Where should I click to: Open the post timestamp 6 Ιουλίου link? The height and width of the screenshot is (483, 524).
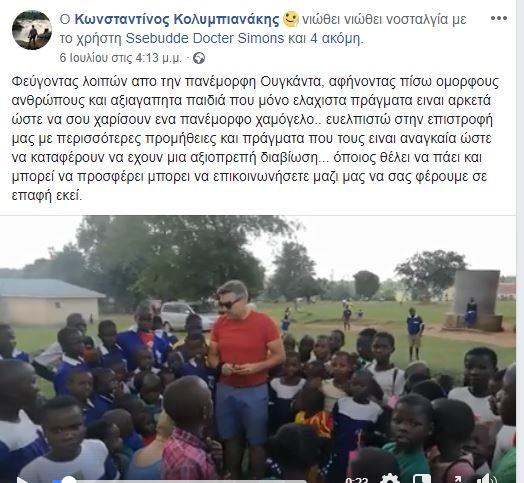(x=121, y=58)
